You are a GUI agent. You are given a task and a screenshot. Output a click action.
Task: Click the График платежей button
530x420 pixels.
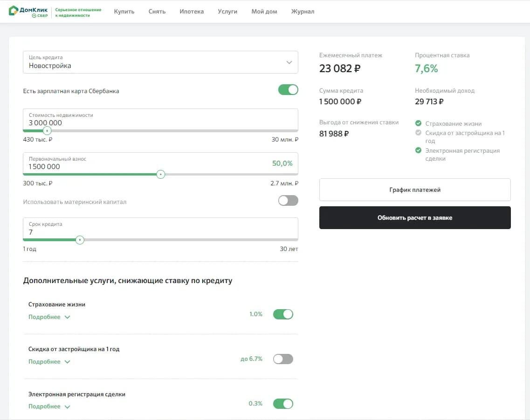point(415,190)
